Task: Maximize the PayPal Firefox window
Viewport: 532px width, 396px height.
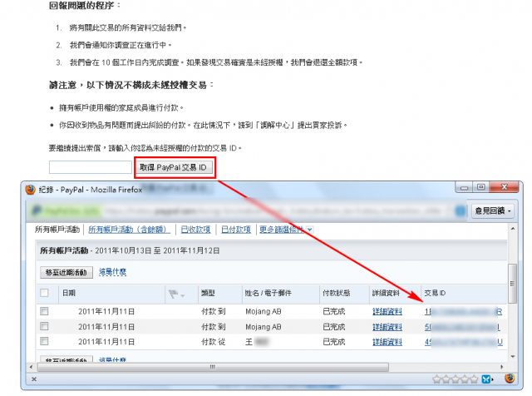Action: tap(480, 187)
